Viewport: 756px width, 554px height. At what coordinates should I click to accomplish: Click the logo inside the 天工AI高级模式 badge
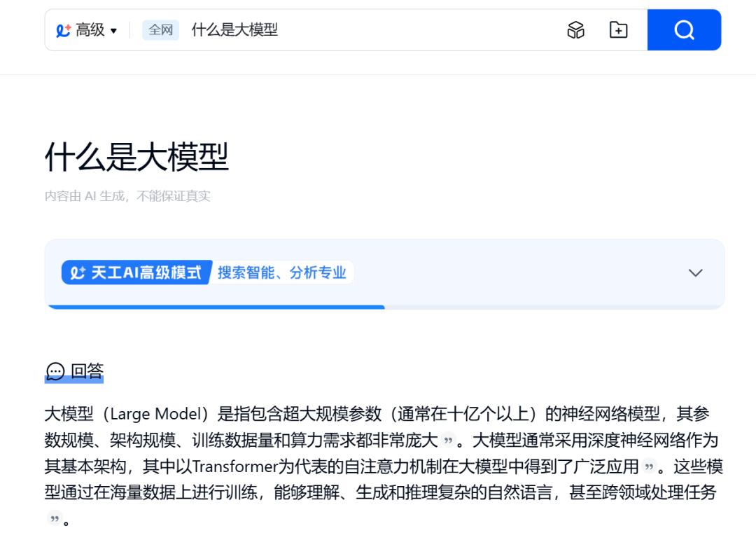(x=78, y=272)
